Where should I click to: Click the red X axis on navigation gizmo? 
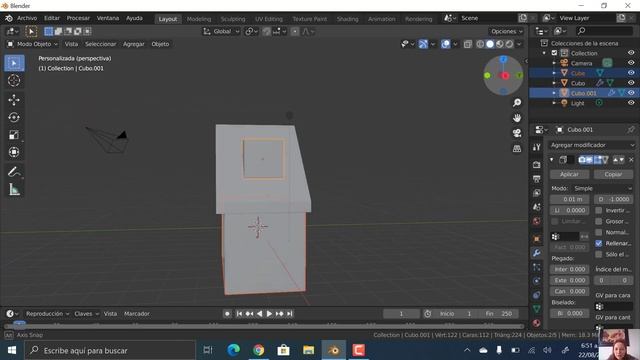(505, 76)
